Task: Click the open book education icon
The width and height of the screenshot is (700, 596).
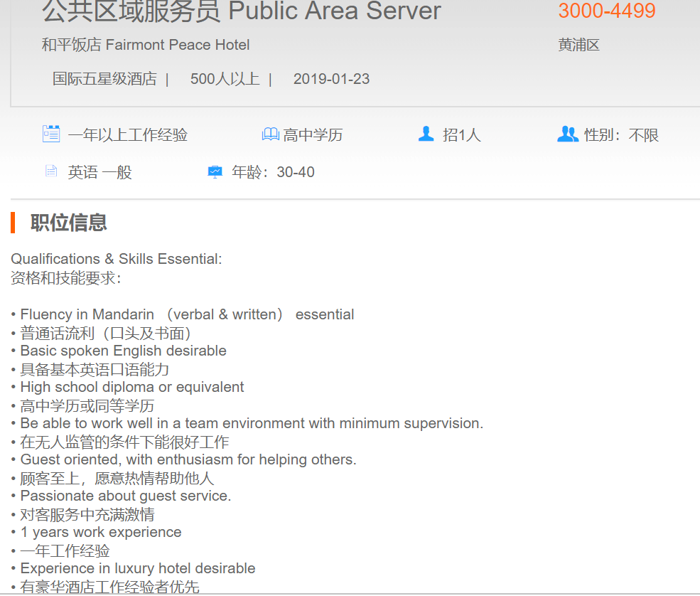Action: pyautogui.click(x=270, y=134)
